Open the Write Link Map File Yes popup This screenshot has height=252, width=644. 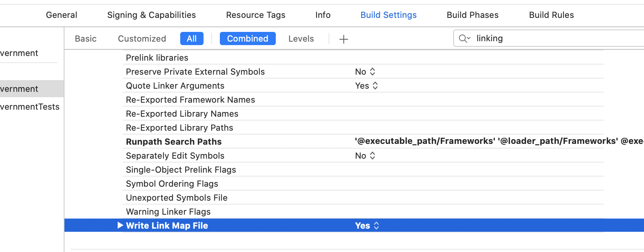(x=367, y=226)
